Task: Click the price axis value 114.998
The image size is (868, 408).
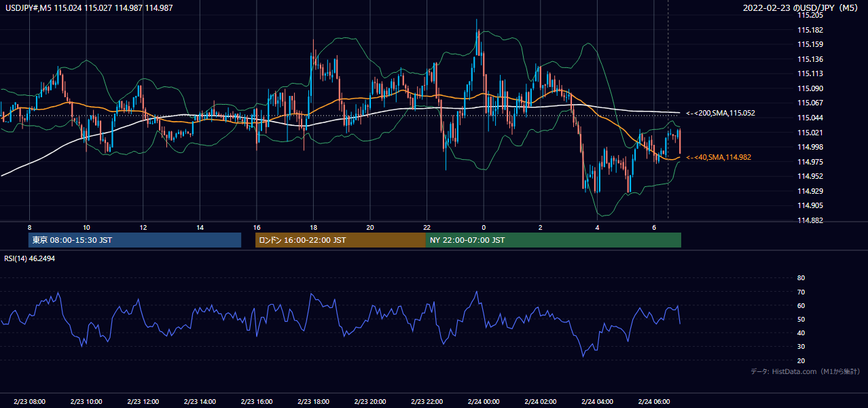Action: click(x=810, y=147)
